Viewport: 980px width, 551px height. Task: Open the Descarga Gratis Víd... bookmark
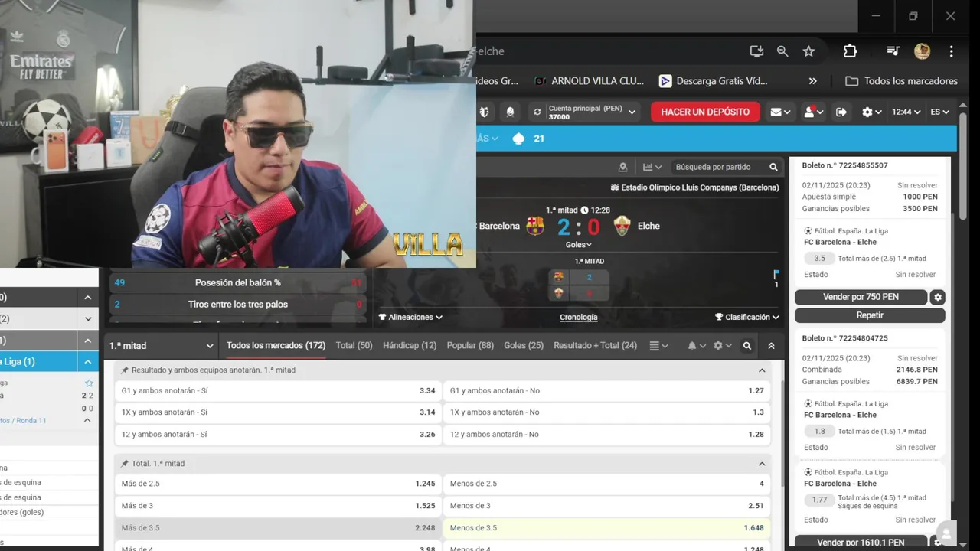point(713,81)
